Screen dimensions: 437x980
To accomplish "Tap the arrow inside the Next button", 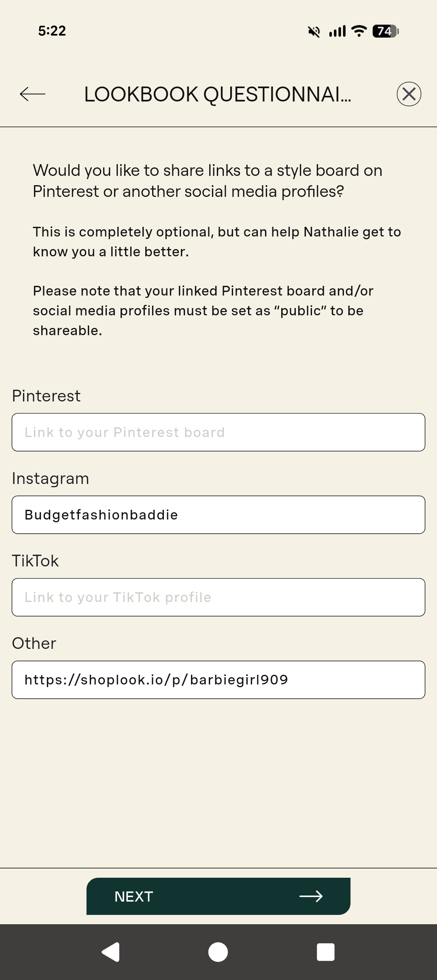I will (x=311, y=896).
